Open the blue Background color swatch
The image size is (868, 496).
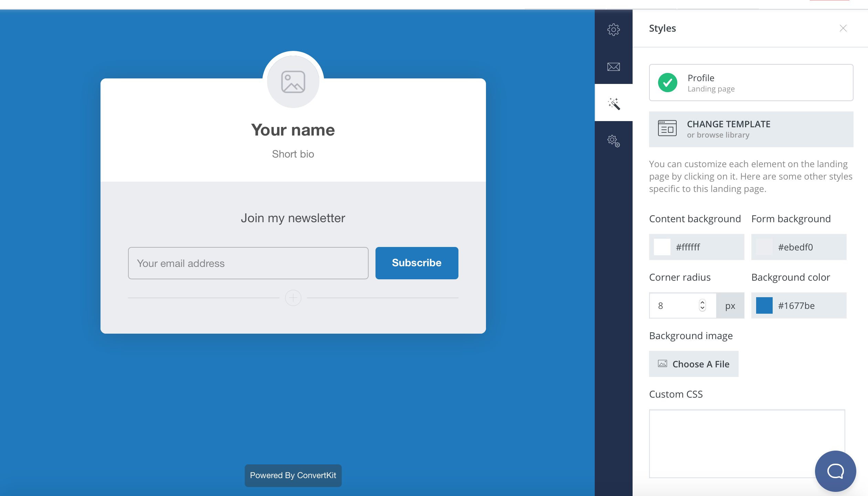(x=764, y=305)
